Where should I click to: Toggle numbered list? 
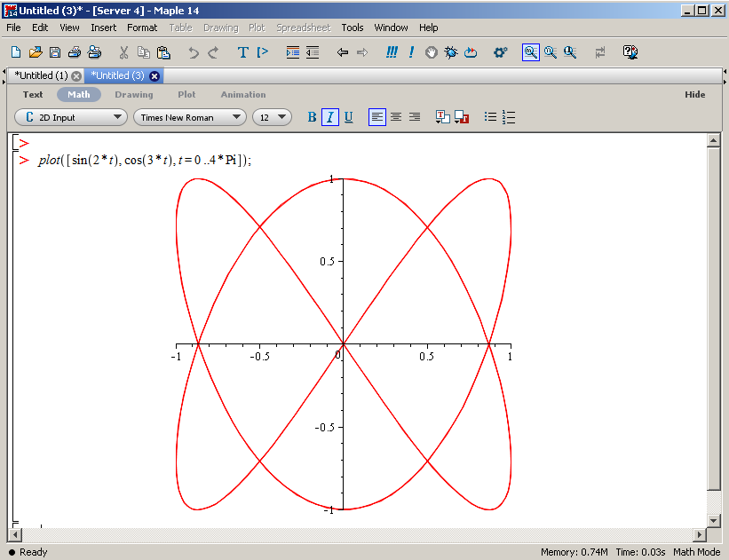509,117
